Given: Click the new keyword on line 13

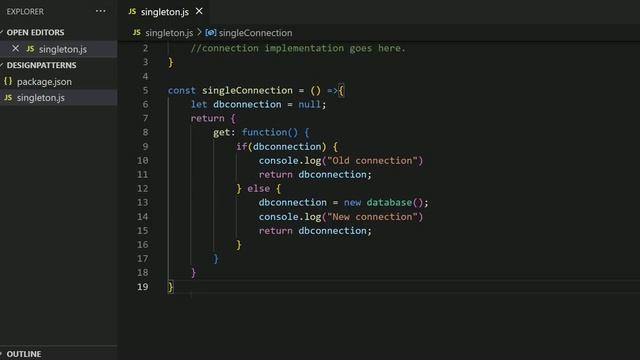Looking at the screenshot, I should (x=352, y=202).
